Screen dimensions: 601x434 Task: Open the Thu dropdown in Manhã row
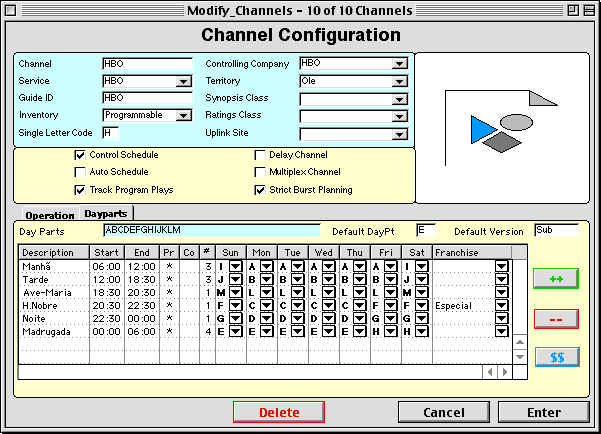point(360,266)
